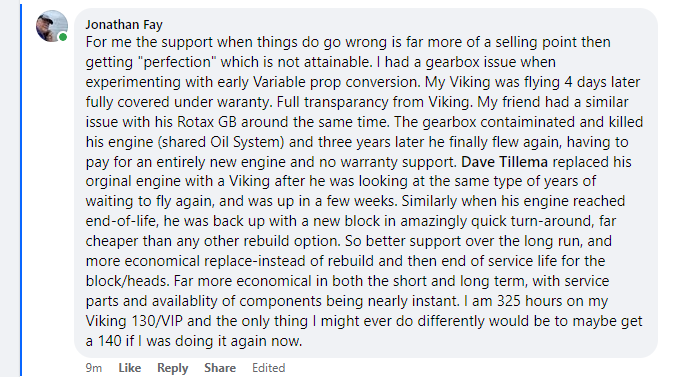Click the word "end-of-life" in the comment
The height and width of the screenshot is (377, 692).
point(122,221)
